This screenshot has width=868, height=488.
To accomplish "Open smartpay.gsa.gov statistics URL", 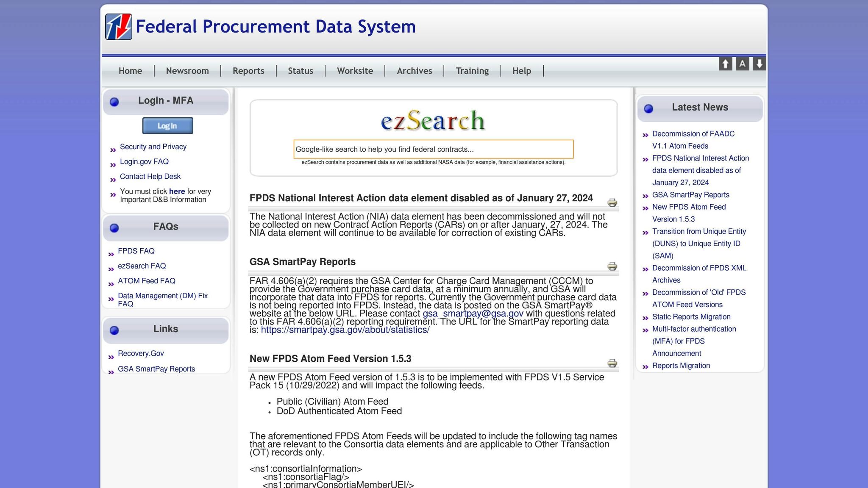I will [x=345, y=330].
